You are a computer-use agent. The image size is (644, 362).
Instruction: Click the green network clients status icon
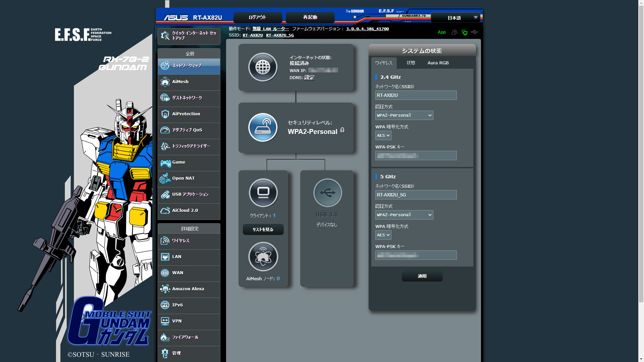click(x=465, y=33)
